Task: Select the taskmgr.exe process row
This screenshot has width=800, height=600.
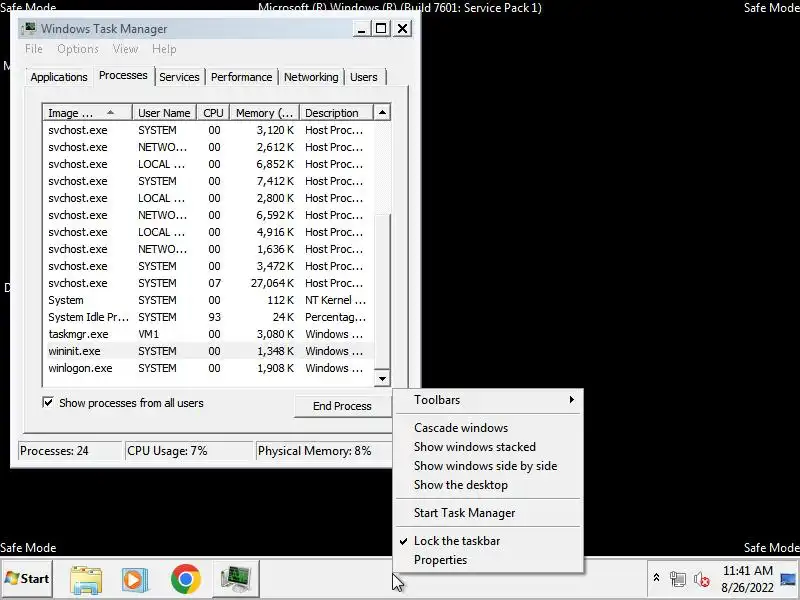Action: 208,334
